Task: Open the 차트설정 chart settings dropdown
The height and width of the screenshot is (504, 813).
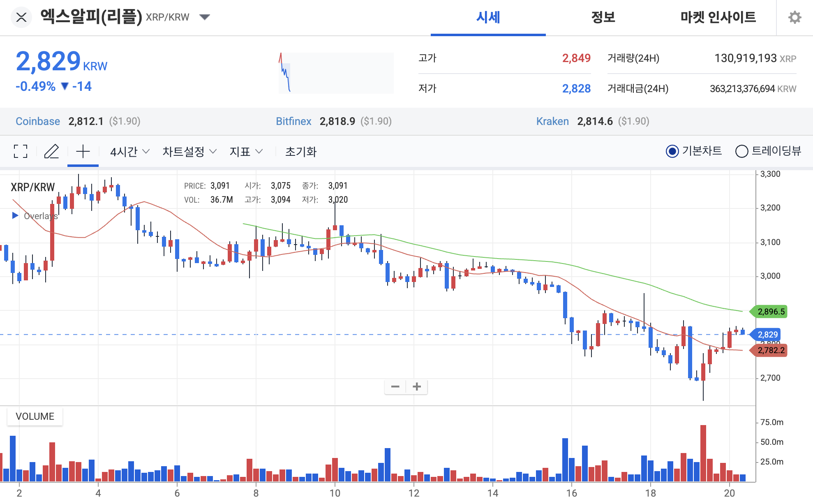Action: 188,151
